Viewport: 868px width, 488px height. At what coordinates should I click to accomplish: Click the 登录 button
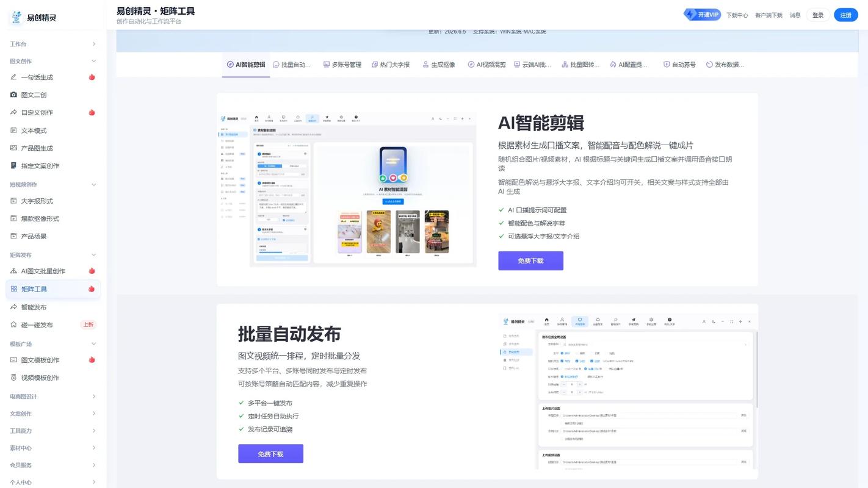click(x=818, y=15)
